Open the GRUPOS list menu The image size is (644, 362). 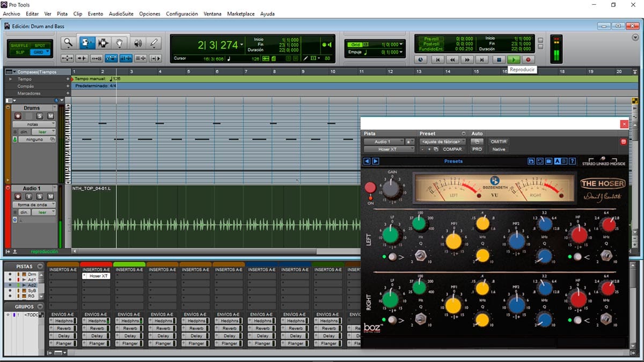click(x=40, y=307)
